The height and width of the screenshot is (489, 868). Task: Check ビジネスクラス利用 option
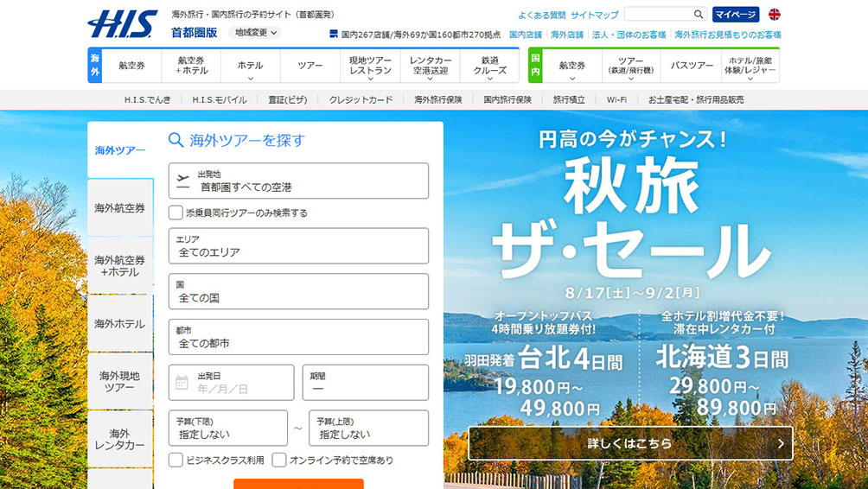coord(176,460)
